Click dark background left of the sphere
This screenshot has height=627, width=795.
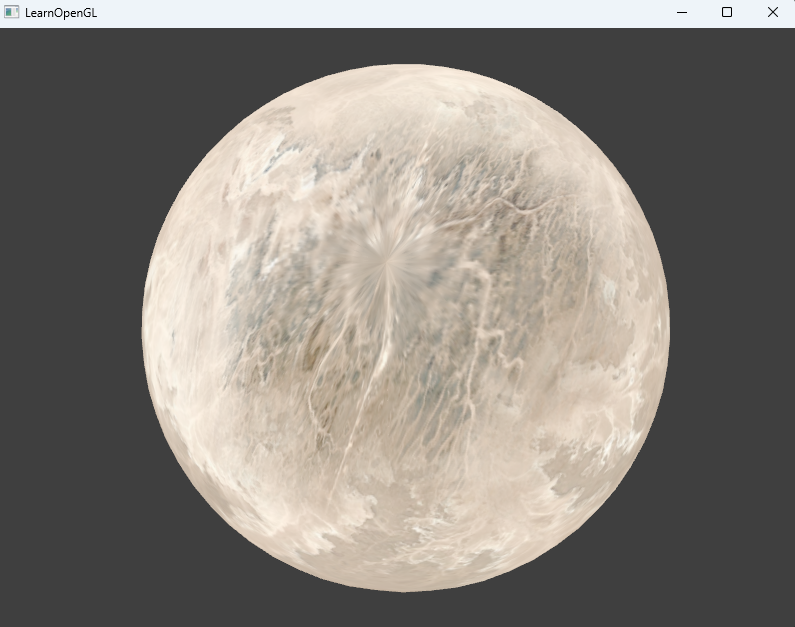pos(70,330)
